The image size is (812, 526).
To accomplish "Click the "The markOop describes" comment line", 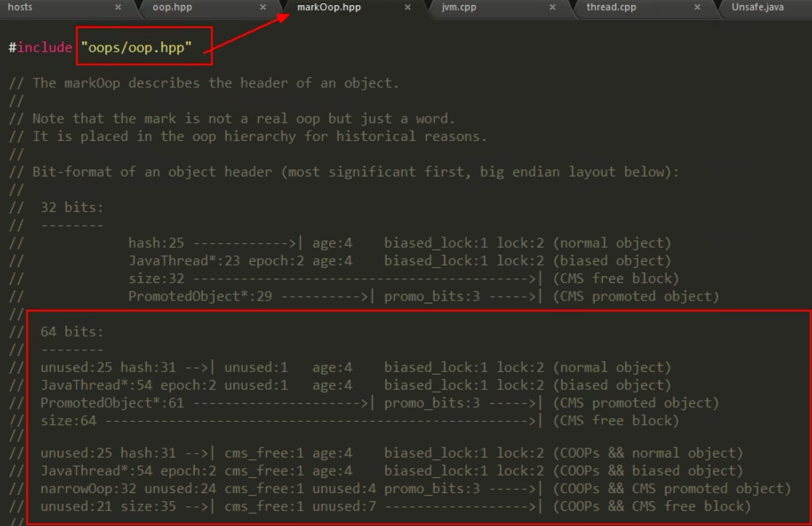I will click(216, 83).
